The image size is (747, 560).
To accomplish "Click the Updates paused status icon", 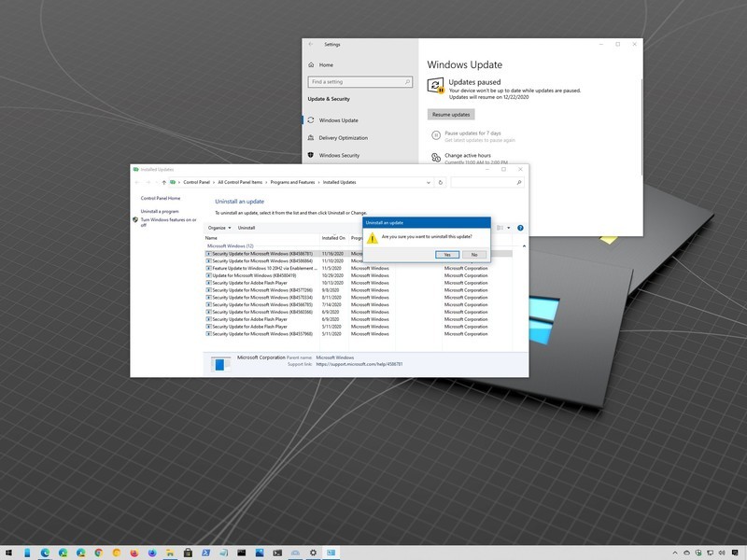I will coord(435,85).
